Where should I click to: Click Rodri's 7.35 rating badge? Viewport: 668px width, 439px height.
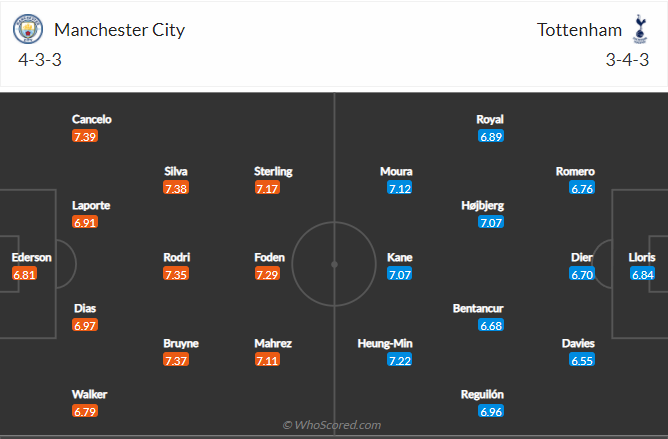click(177, 274)
